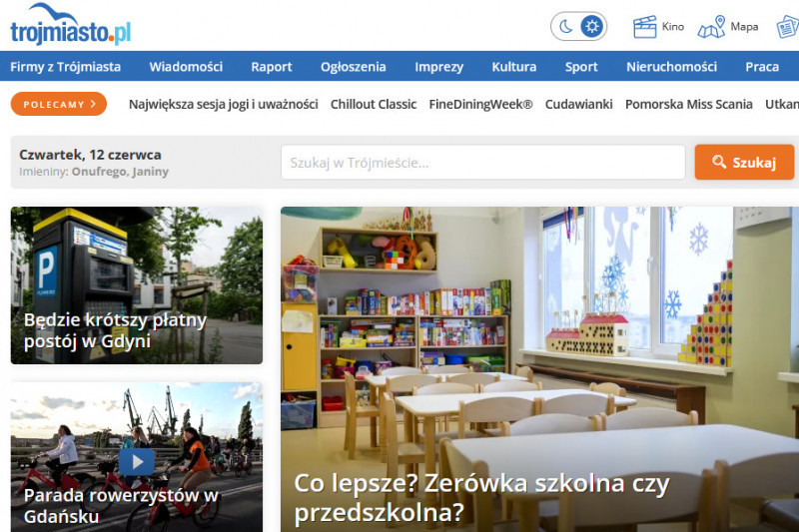Click the Chillout Classic link
Screen dimensions: 799x532
[x=374, y=104]
